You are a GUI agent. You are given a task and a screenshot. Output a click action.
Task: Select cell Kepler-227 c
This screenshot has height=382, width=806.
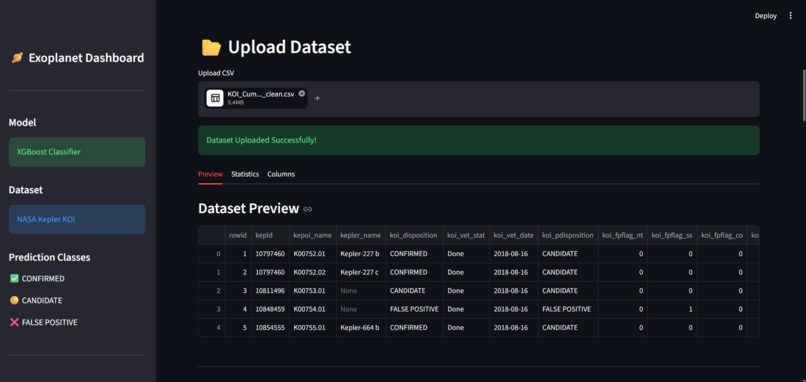(361, 272)
